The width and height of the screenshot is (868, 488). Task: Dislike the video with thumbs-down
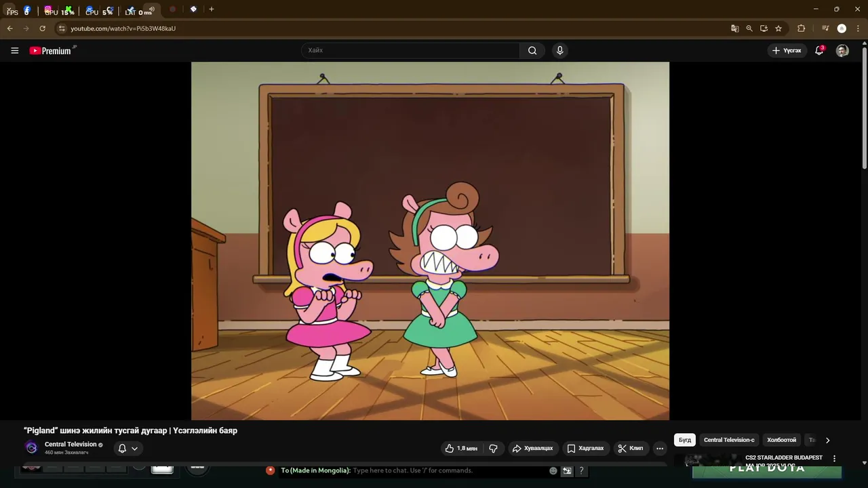tap(493, 448)
